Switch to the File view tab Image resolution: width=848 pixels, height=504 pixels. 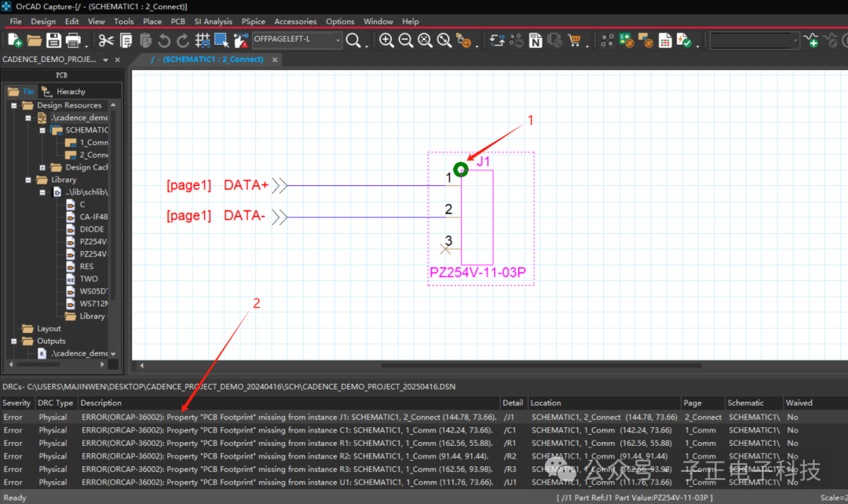pos(22,91)
